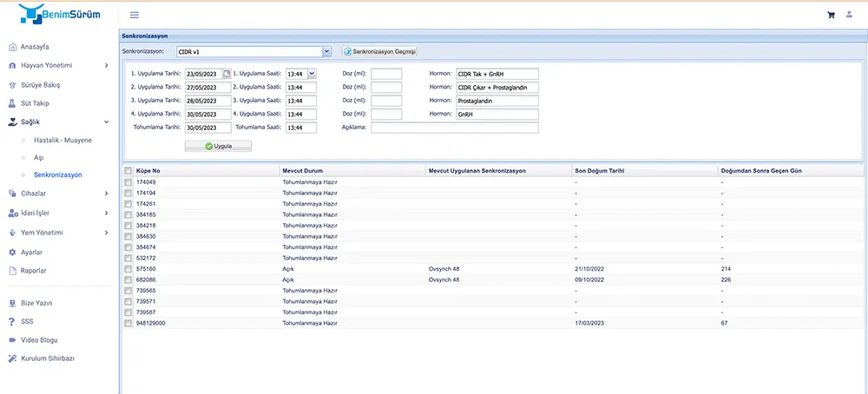
Task: Toggle select-all checkbox in table header
Action: tap(128, 171)
